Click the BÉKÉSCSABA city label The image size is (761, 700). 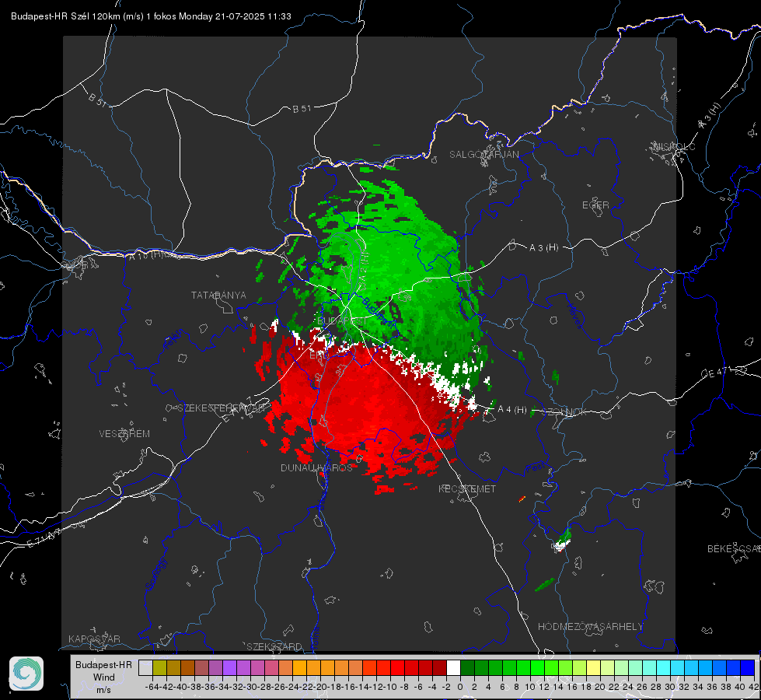coord(734,549)
